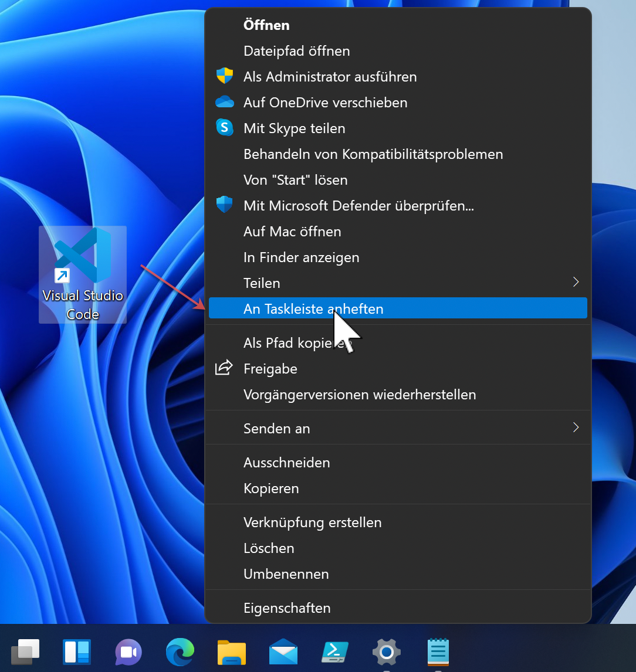Launch Windows Terminal from the taskbar
This screenshot has height=672, width=636.
coord(334,651)
